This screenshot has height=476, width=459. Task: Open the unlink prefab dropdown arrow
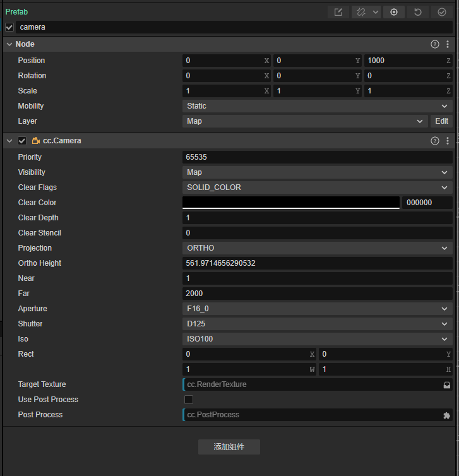coord(376,12)
